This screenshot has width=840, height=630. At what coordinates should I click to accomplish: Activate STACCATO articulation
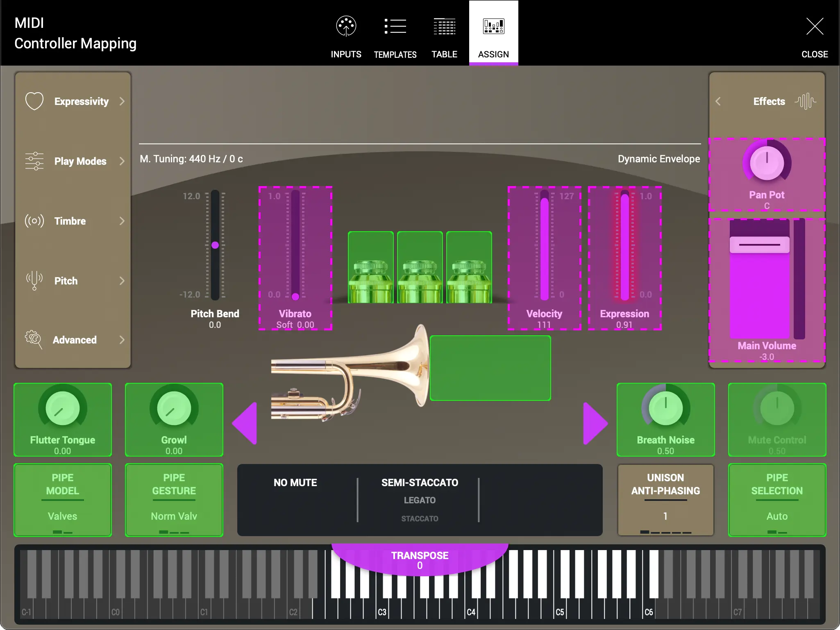pos(420,518)
